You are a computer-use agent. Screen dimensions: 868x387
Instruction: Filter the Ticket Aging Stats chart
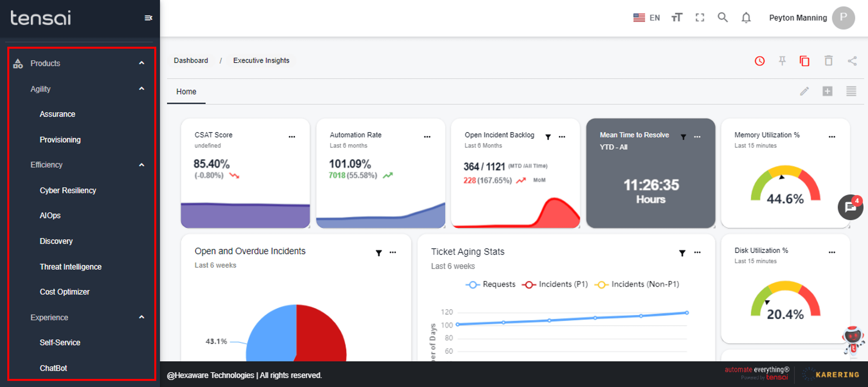coord(682,253)
